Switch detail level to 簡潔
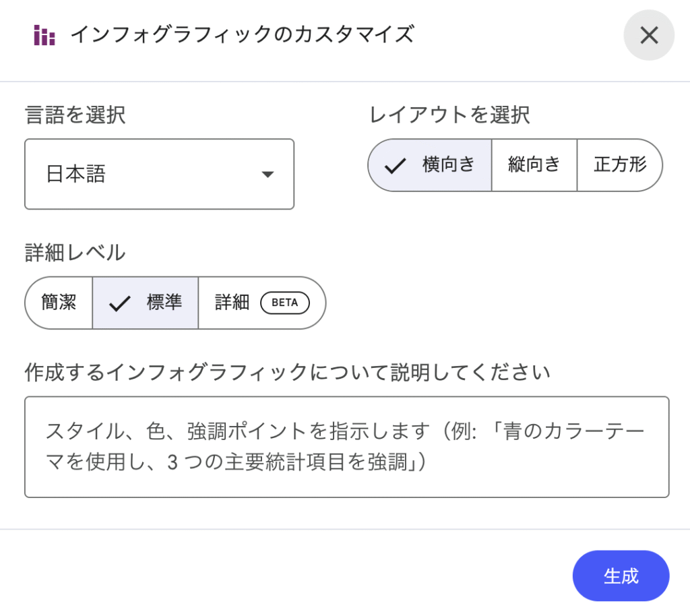 (58, 303)
